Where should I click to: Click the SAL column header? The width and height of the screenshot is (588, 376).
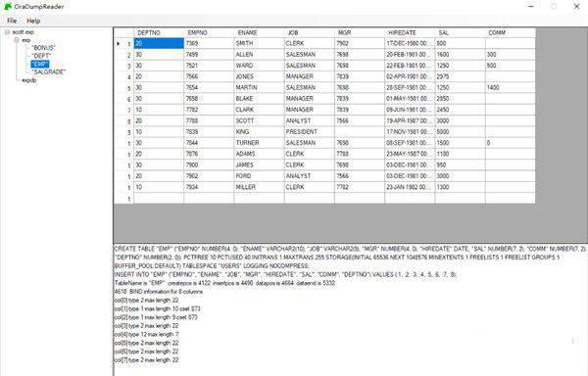coord(461,33)
